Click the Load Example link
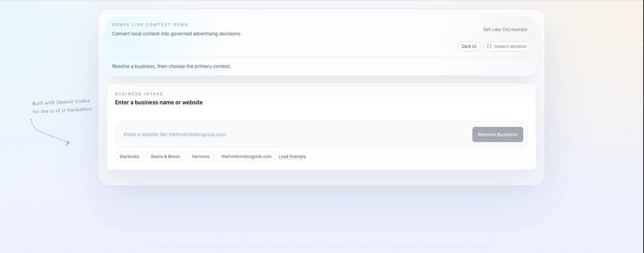644x253 pixels. point(292,157)
